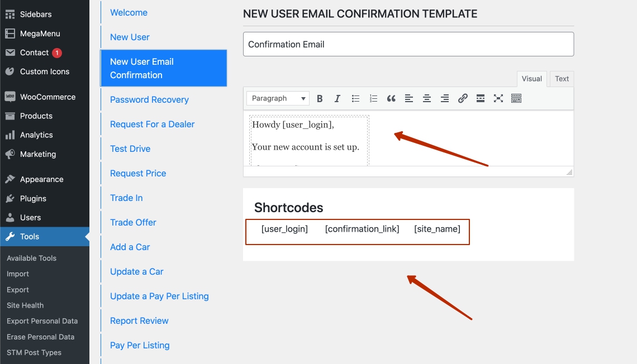The height and width of the screenshot is (364, 637).
Task: Click the [confirmation_link] shortcode
Action: click(x=362, y=229)
